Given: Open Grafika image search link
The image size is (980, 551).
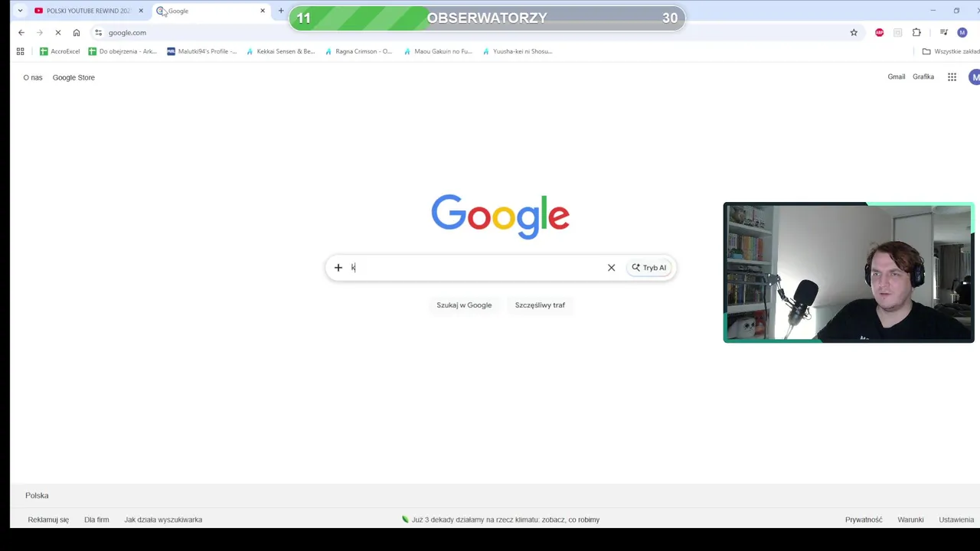Looking at the screenshot, I should point(923,77).
